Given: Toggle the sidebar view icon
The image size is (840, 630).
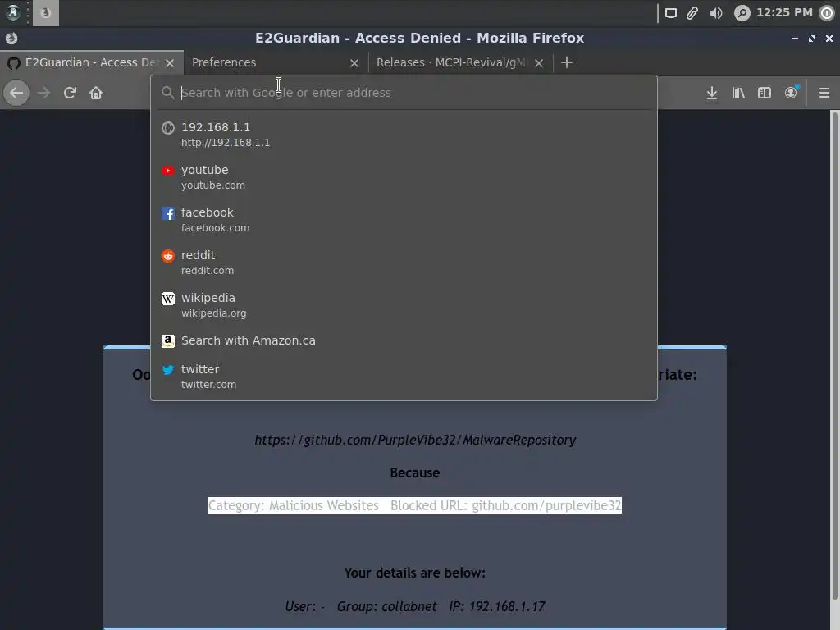Looking at the screenshot, I should [x=765, y=93].
